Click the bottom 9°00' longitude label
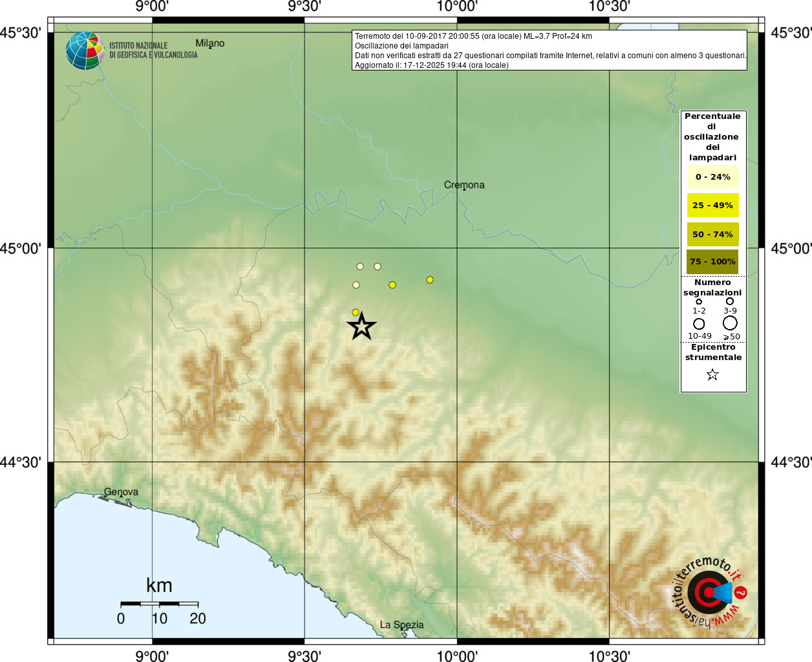This screenshot has height=662, width=812. [x=152, y=656]
